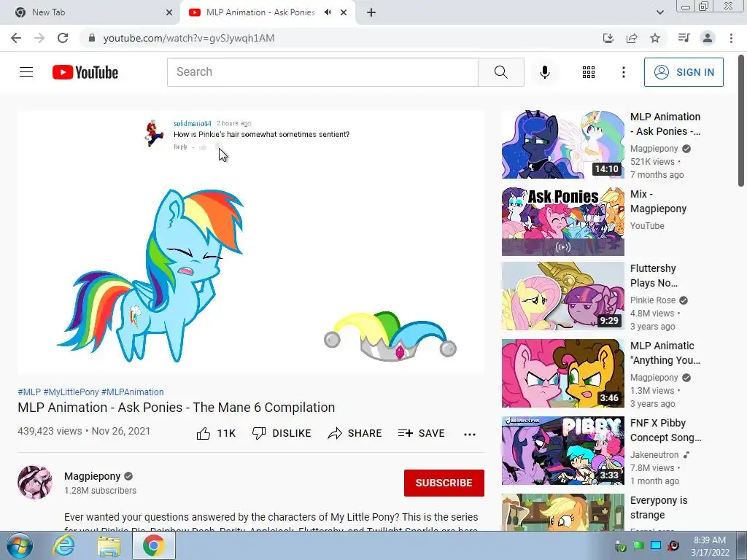Viewport: 747px width, 560px height.
Task: Open Chrome's three-dot menu
Action: [x=731, y=38]
